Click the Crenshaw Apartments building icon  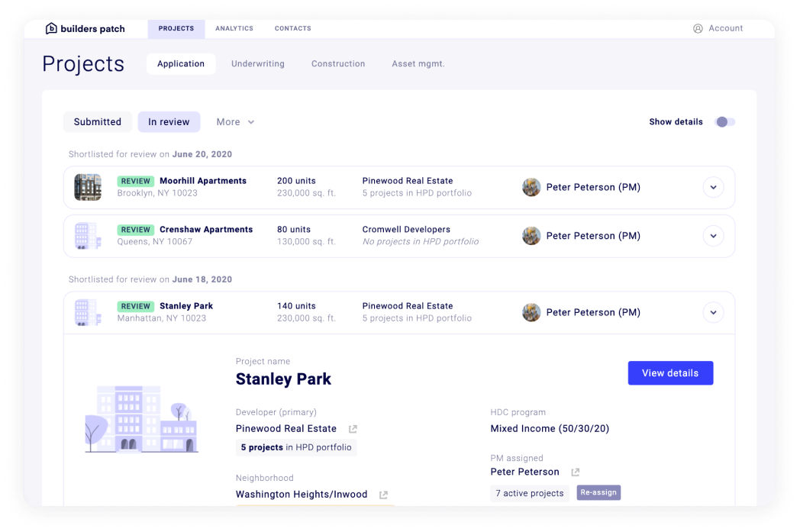88,236
